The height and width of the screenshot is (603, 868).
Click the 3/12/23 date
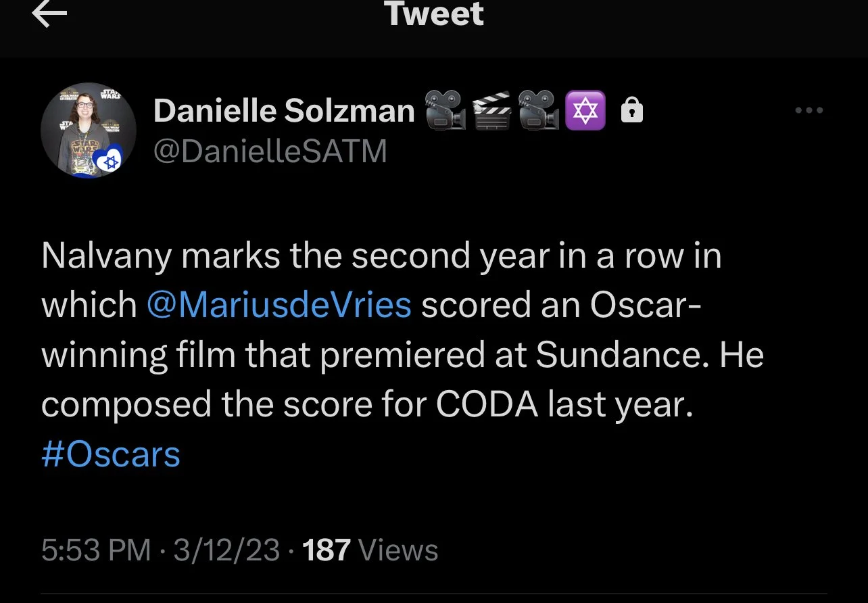point(226,550)
